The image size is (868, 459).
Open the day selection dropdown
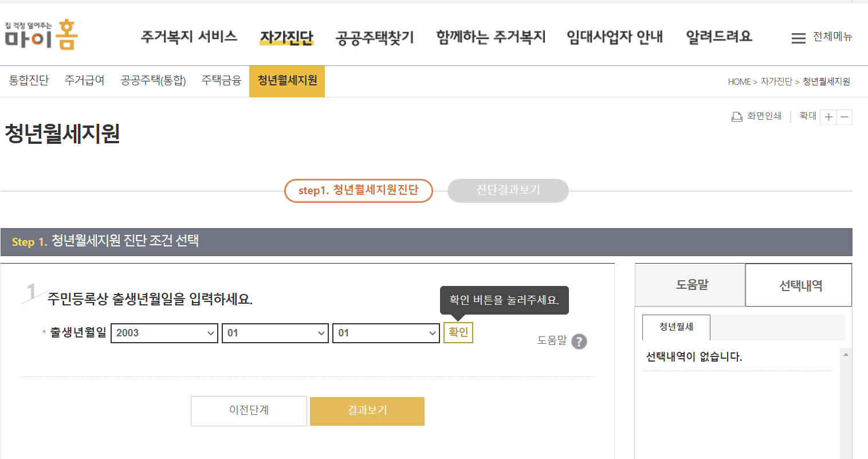tap(385, 333)
